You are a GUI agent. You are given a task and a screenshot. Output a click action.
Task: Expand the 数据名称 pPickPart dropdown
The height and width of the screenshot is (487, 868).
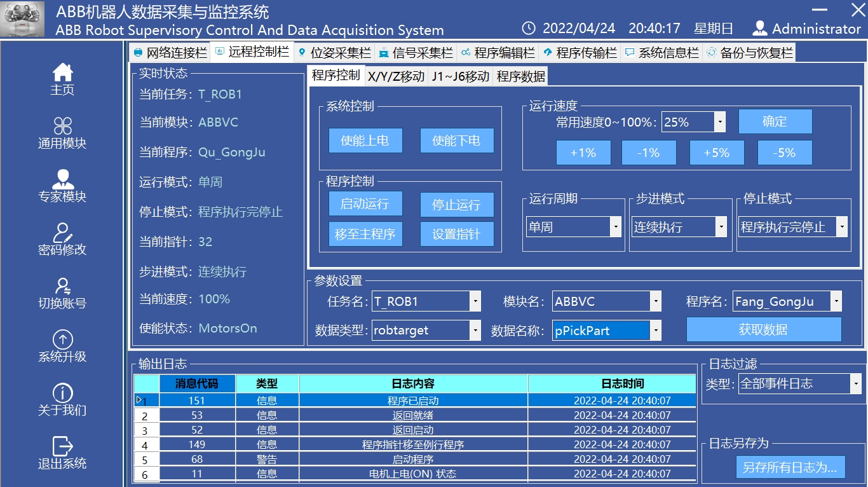pos(656,330)
